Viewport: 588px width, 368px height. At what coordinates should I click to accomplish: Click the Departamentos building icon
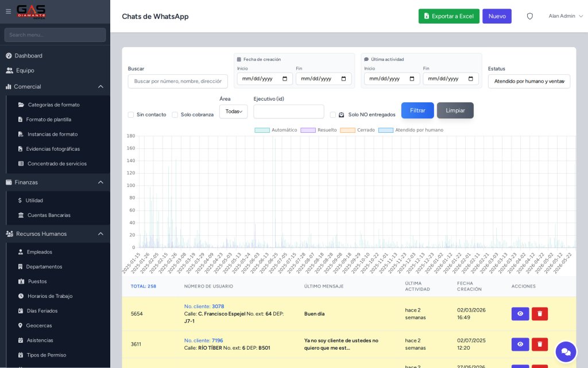20,267
